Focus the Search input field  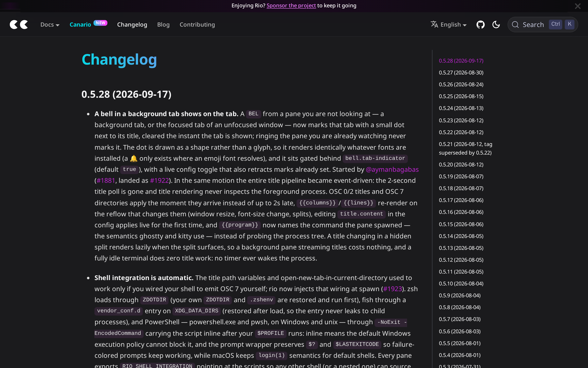pyautogui.click(x=542, y=25)
